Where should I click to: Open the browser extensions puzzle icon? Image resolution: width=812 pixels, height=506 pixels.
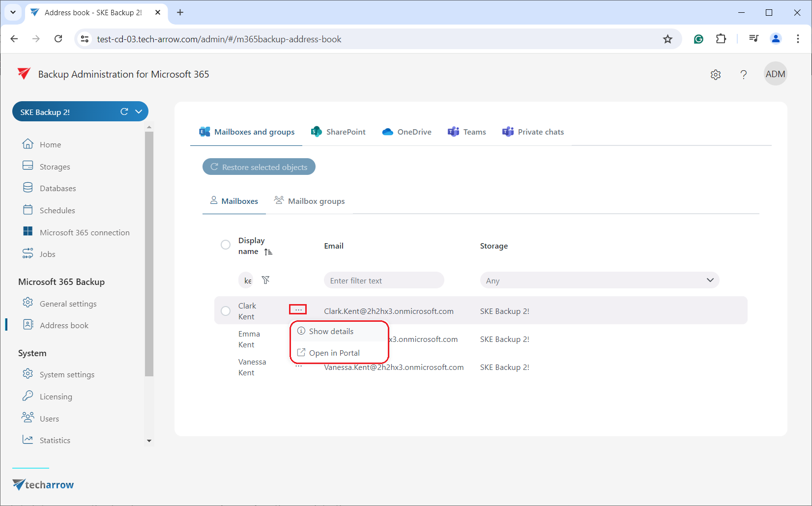tap(721, 39)
